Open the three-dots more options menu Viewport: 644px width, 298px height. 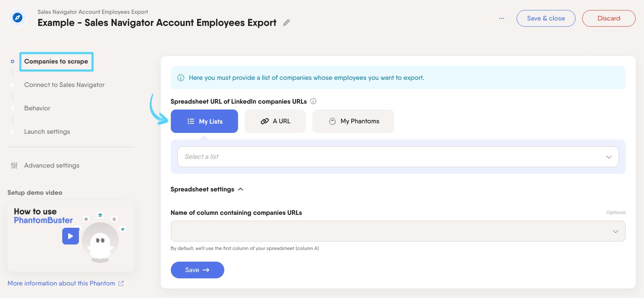(502, 18)
